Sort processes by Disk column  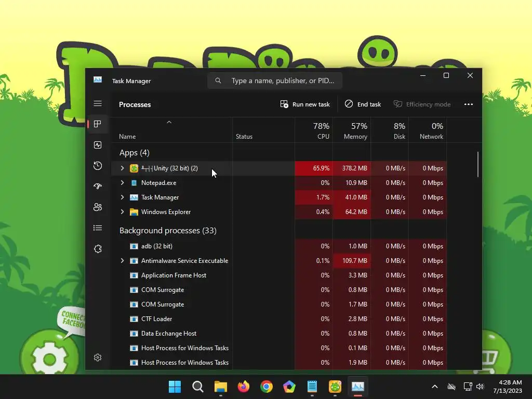point(390,130)
